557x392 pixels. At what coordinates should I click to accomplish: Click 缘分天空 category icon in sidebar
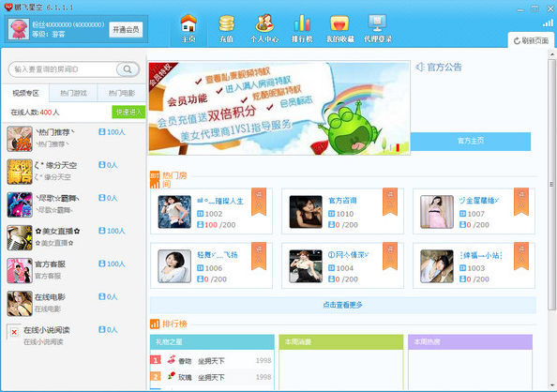20,172
